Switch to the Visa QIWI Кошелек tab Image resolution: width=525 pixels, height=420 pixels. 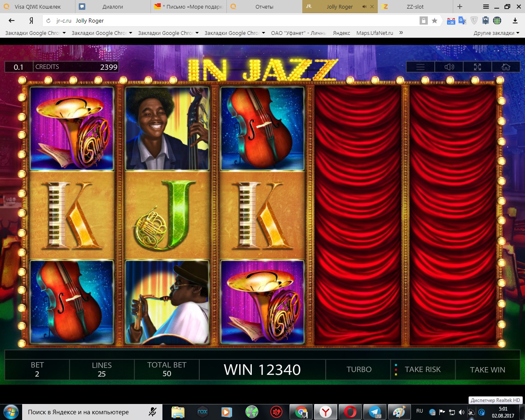pyautogui.click(x=37, y=7)
